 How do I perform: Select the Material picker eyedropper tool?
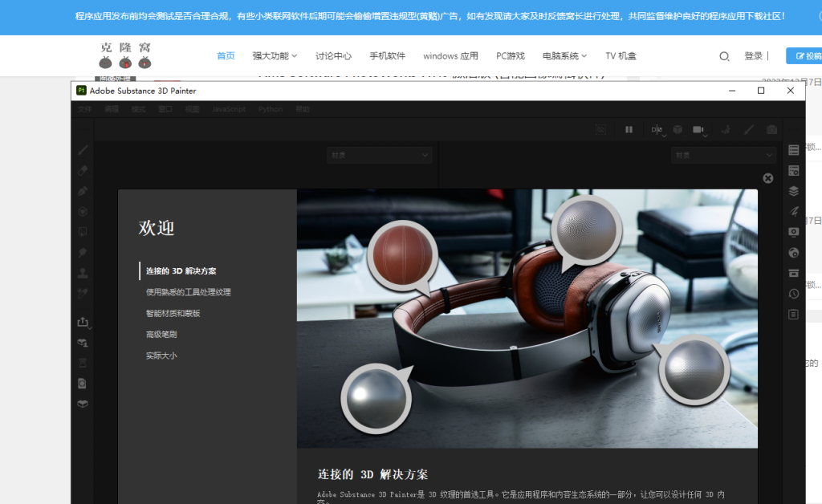[83, 294]
